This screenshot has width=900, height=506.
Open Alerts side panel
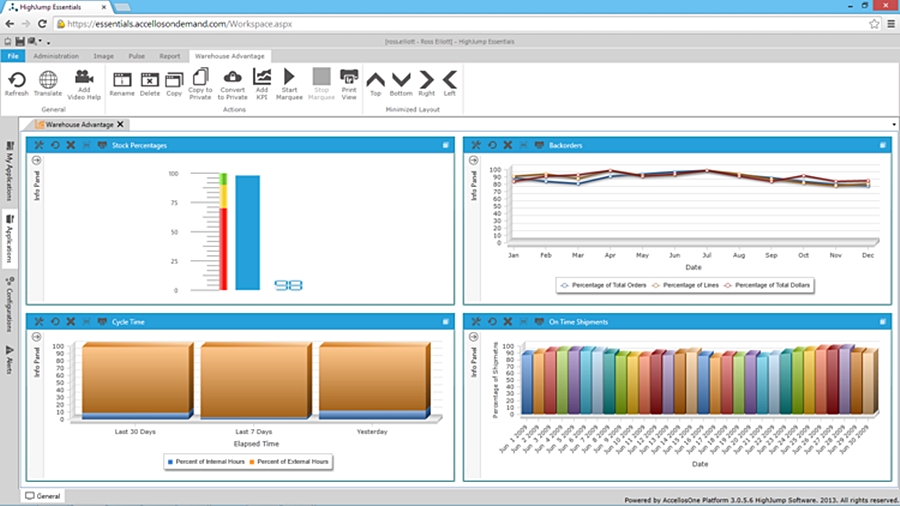click(9, 359)
